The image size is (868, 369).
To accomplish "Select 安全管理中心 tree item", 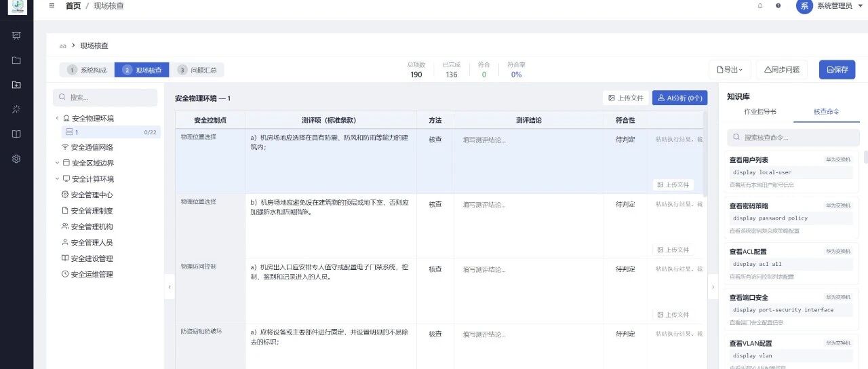I will (x=92, y=195).
